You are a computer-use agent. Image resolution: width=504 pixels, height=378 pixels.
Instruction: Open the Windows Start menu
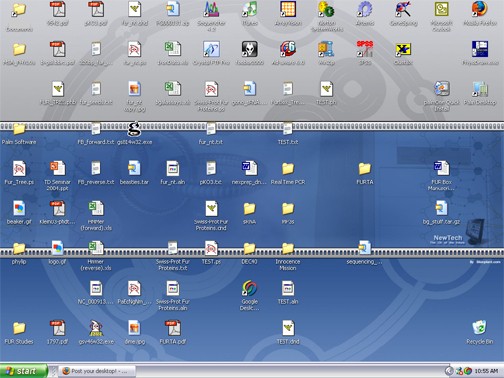pyautogui.click(x=23, y=371)
